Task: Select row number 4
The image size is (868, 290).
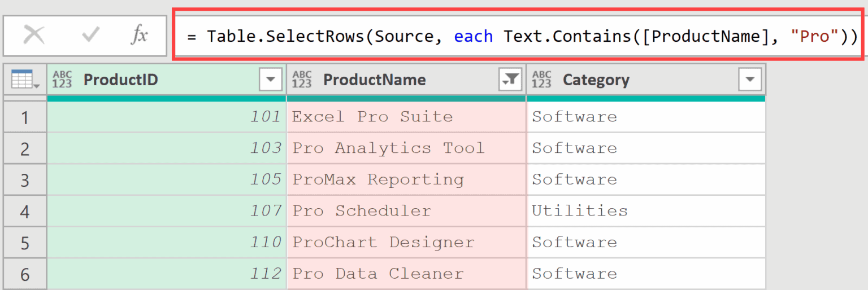Action: 25,211
